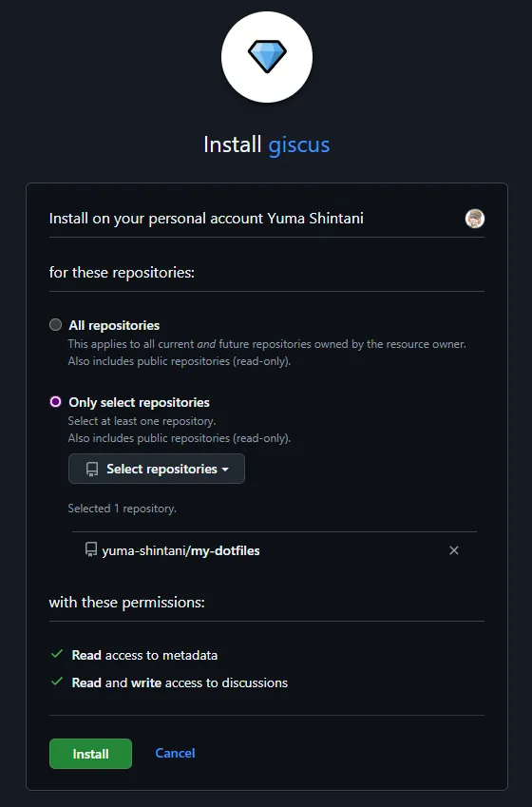Click the yuma-shintani/my-dotfiles repository name

click(x=180, y=550)
